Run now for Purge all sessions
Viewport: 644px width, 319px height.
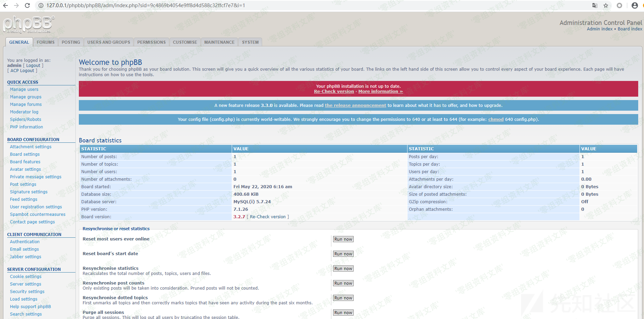pos(343,313)
